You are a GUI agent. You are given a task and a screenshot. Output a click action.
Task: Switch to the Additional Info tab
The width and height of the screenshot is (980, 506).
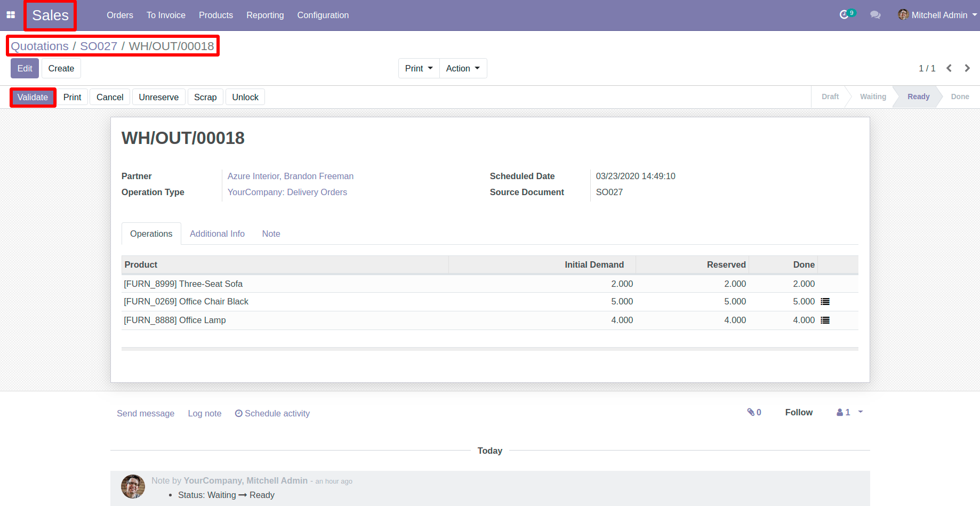tap(217, 234)
